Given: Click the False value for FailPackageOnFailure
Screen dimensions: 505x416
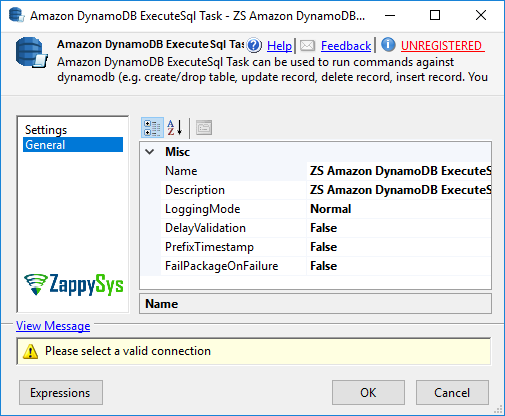Looking at the screenshot, I should click(x=323, y=266).
